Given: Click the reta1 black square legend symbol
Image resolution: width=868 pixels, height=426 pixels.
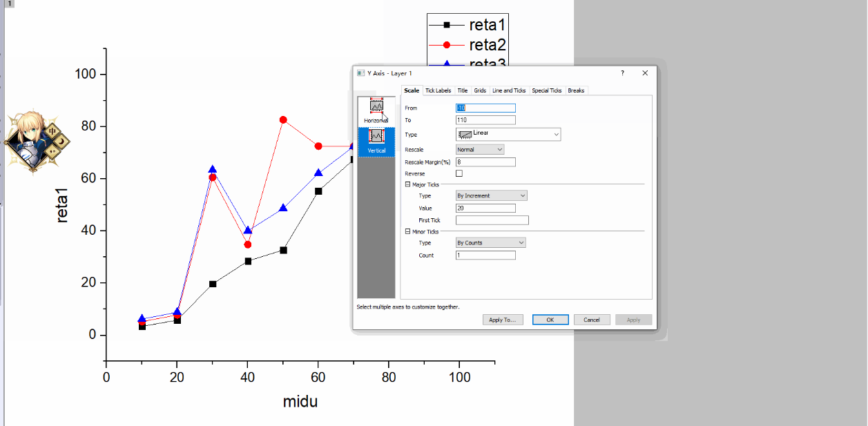Looking at the screenshot, I should 446,25.
